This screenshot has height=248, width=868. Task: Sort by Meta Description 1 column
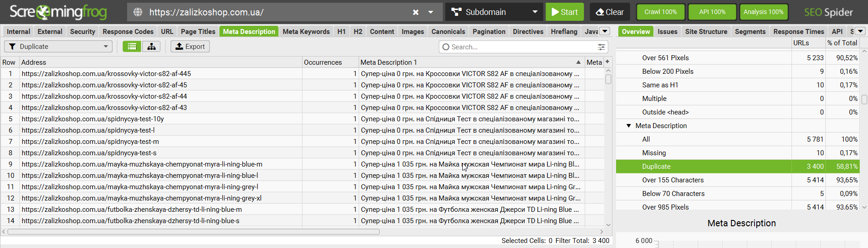tap(471, 62)
